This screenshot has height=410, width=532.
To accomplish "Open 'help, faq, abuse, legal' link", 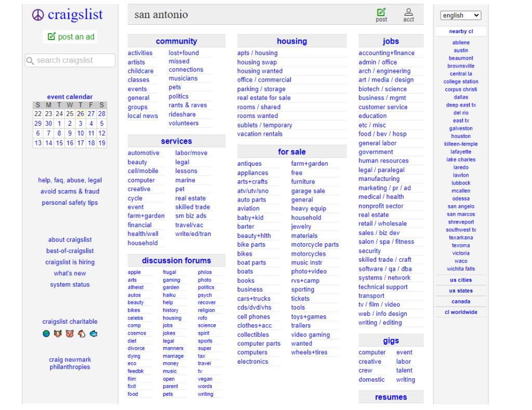I will coord(70,180).
